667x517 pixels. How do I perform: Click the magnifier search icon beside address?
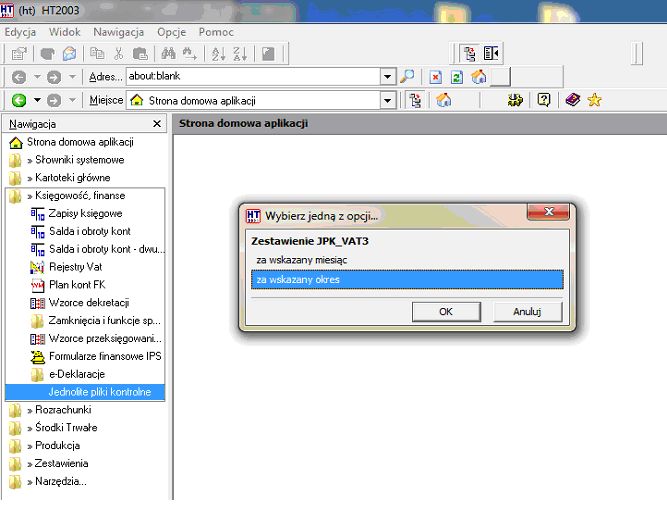tap(407, 77)
